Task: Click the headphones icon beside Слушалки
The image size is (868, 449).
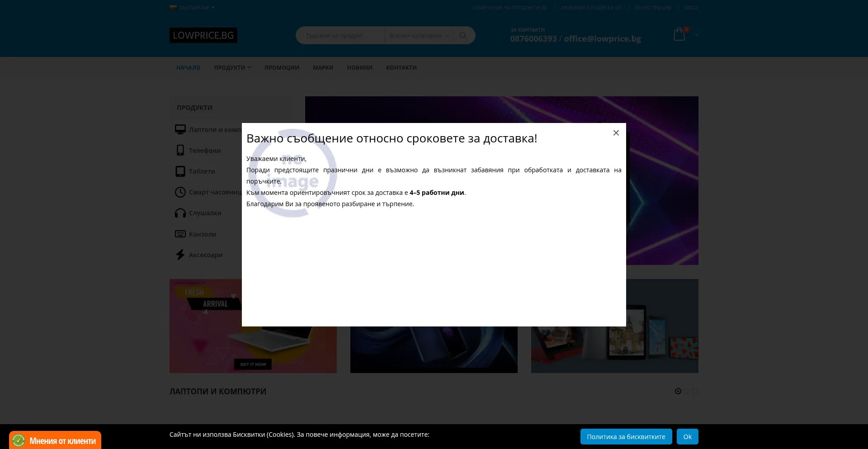Action: [180, 213]
